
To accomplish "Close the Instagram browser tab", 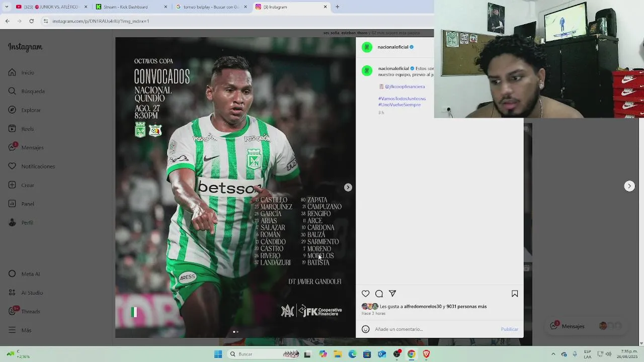I will (325, 7).
